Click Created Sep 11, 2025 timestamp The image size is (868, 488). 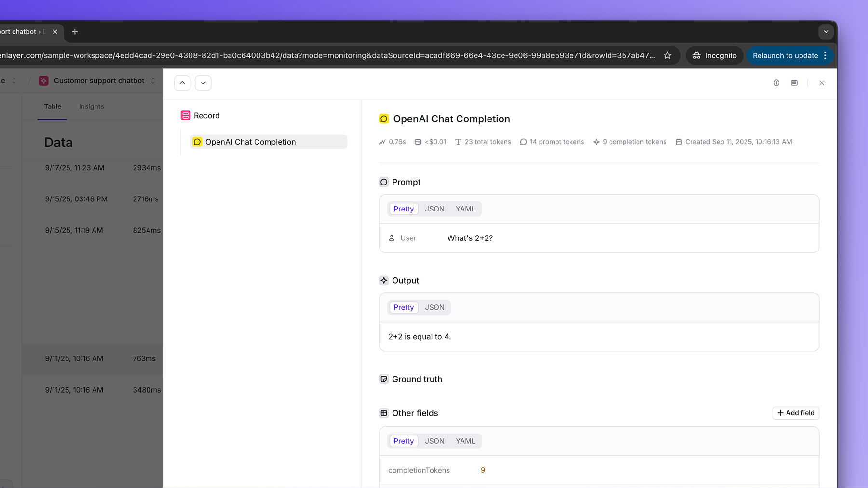739,142
